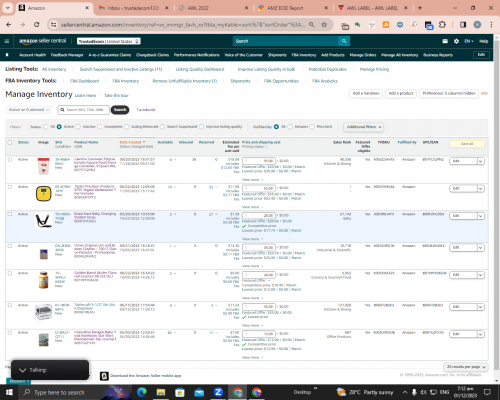This screenshot has width=500, height=400.
Task: Bookmark this page with the star icon
Action: (324, 25)
